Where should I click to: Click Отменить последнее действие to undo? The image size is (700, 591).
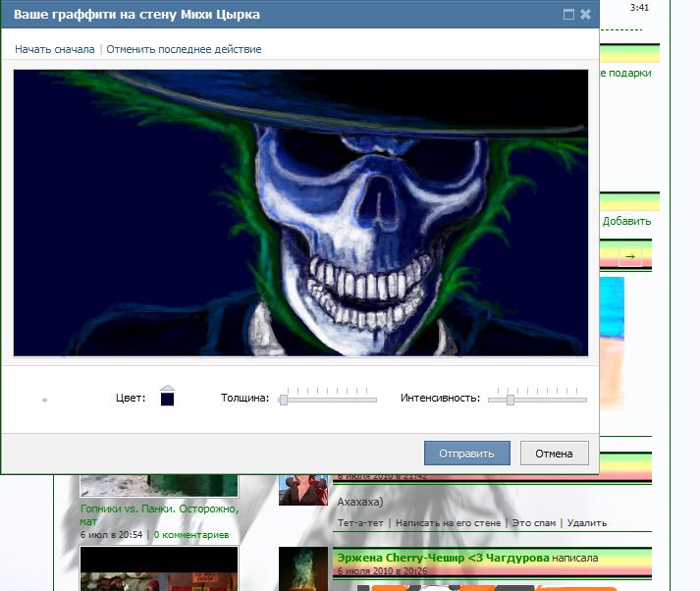pos(184,49)
